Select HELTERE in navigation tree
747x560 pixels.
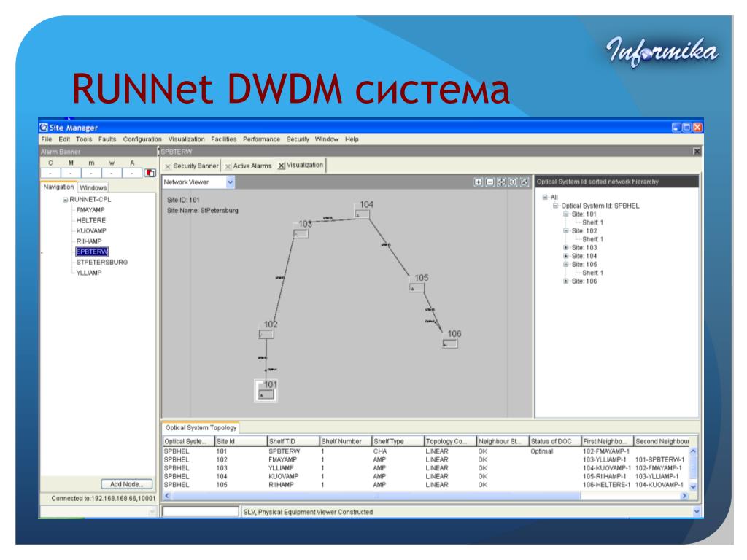click(x=91, y=220)
